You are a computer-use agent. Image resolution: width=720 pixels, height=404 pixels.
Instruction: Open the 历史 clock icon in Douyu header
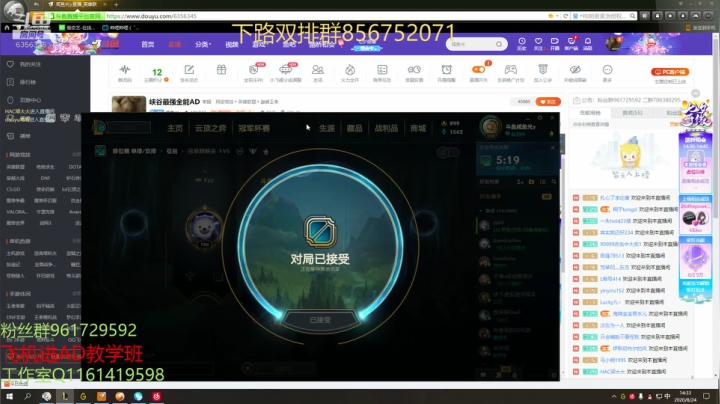click(522, 43)
